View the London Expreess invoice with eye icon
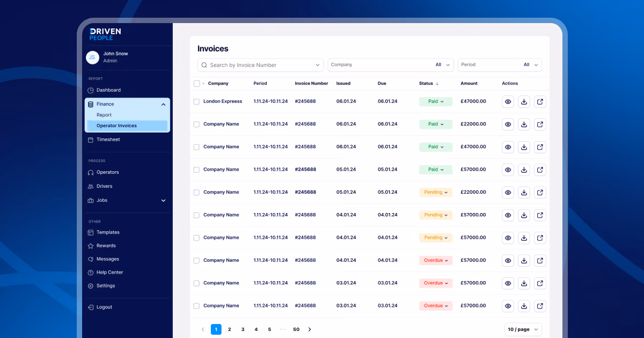The height and width of the screenshot is (338, 644). pos(508,101)
